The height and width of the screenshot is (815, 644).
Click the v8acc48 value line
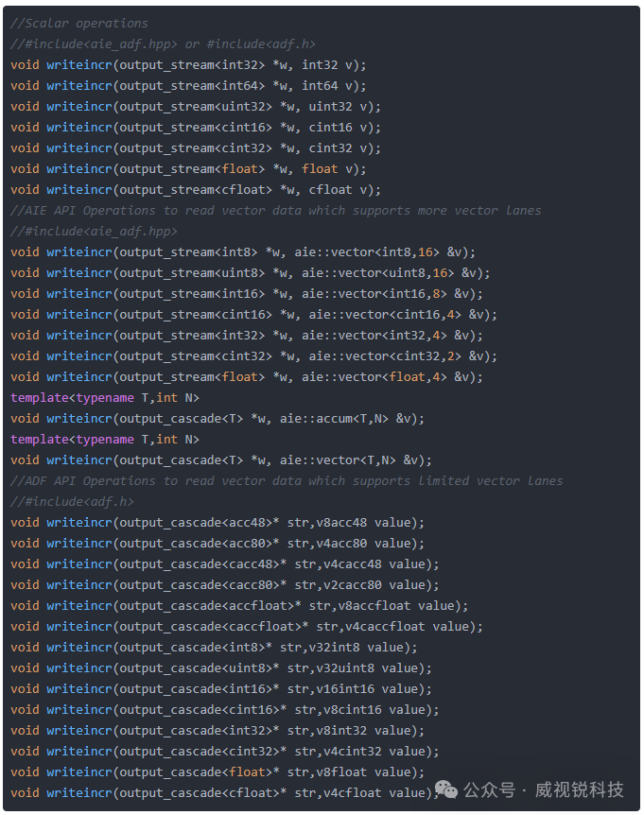(218, 522)
